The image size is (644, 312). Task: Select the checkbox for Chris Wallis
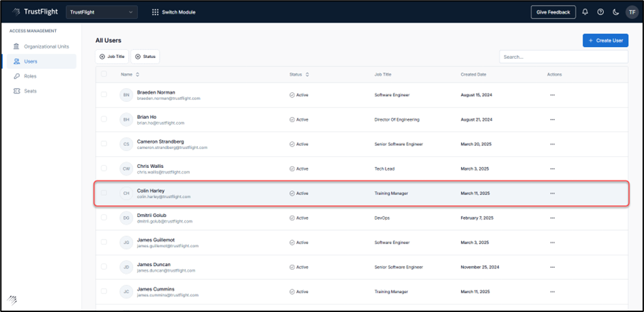(104, 168)
